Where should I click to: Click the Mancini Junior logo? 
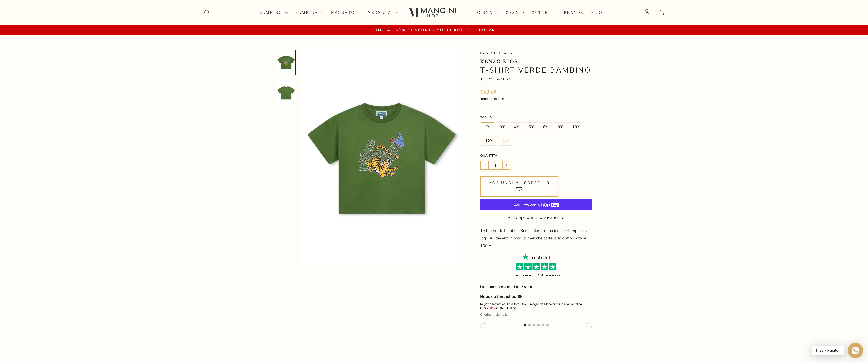432,12
